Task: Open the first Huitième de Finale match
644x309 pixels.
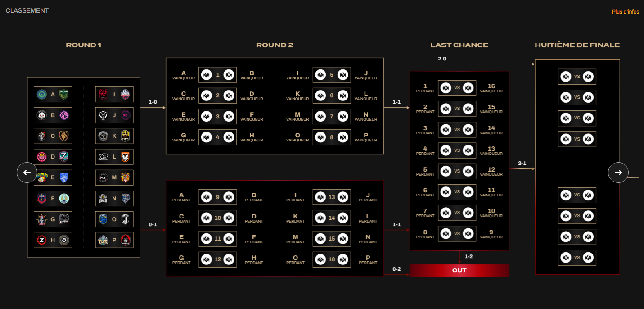Action: (x=577, y=77)
